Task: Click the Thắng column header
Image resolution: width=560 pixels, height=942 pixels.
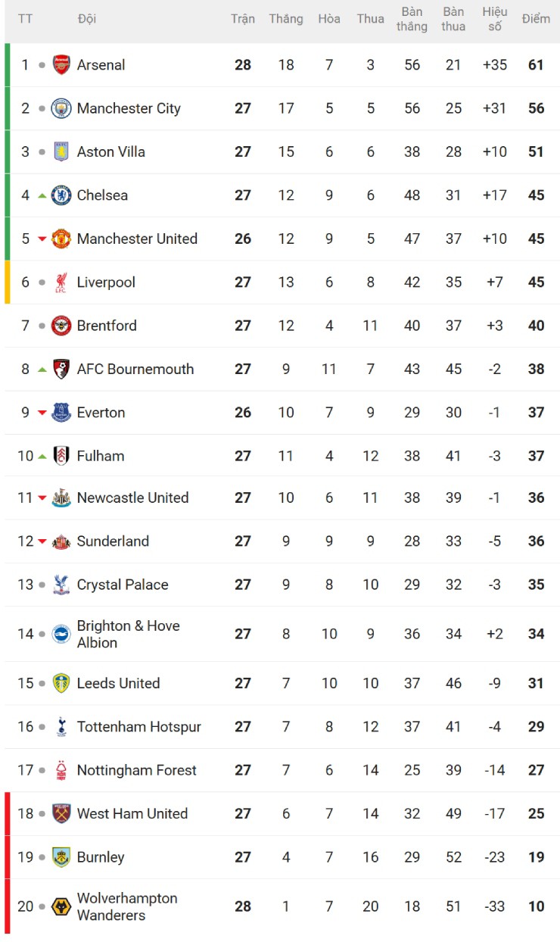Action: (x=286, y=19)
